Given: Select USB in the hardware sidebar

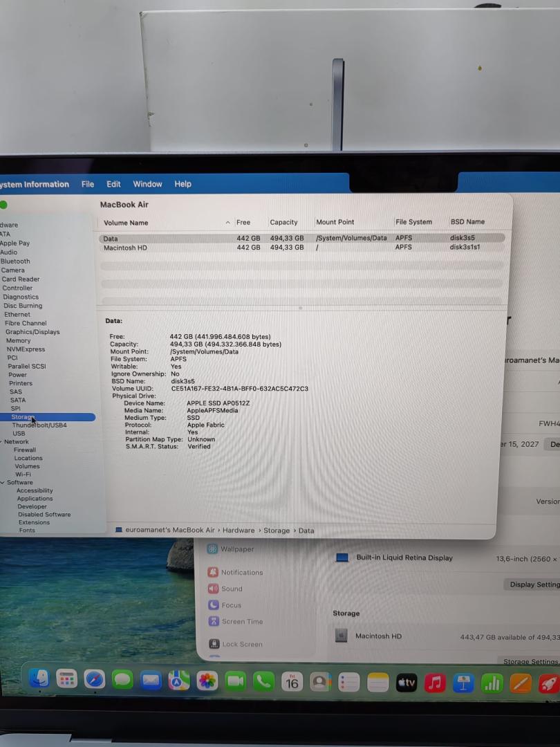Looking at the screenshot, I should 19,434.
